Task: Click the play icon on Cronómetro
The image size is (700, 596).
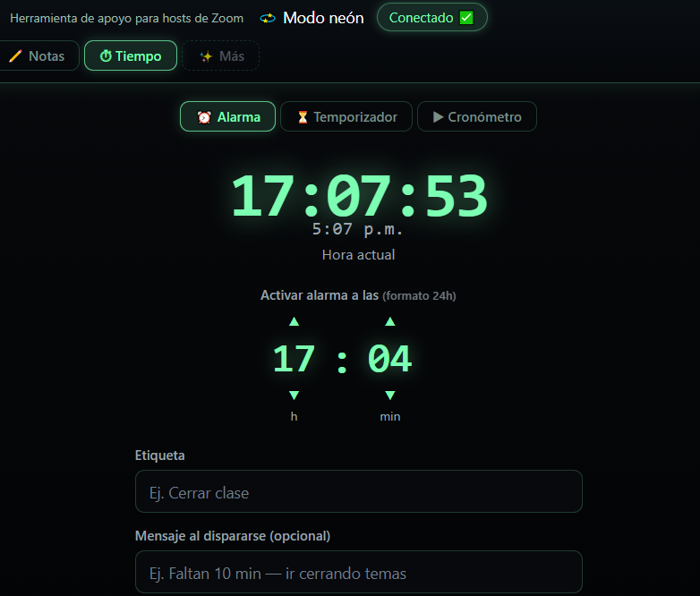Action: [438, 117]
